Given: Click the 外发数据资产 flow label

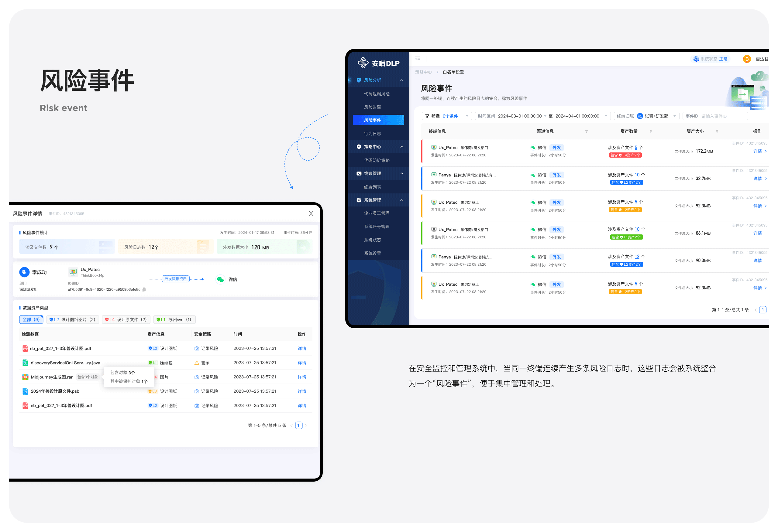Looking at the screenshot, I should pos(175,279).
